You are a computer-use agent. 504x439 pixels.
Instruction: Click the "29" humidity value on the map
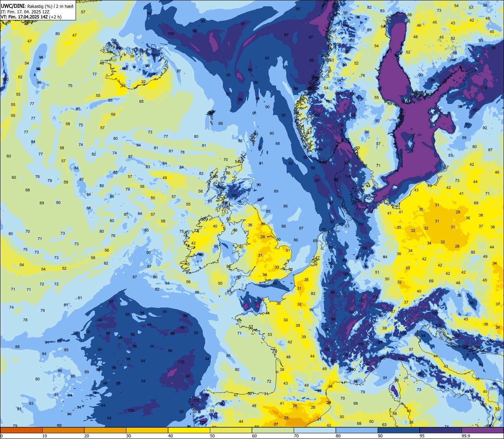[x=458, y=212]
